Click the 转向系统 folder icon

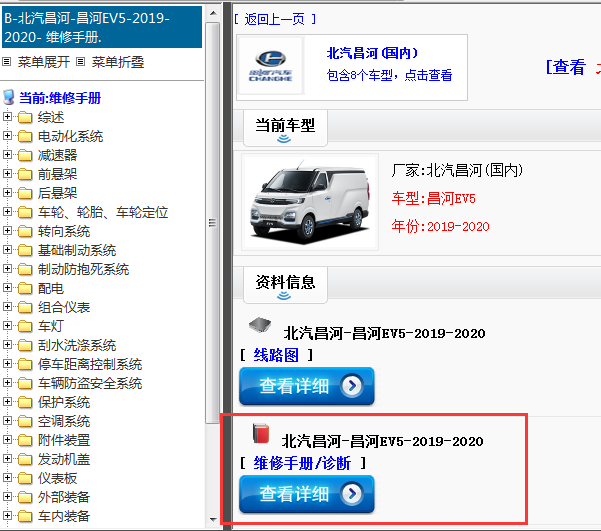point(25,231)
